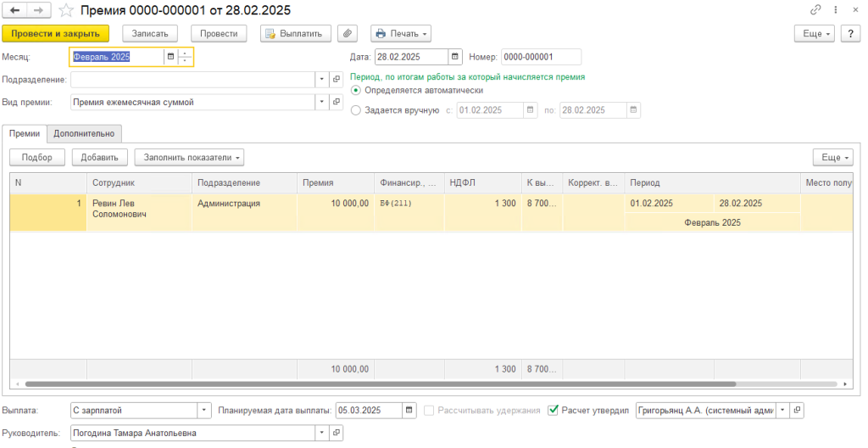Click the Подразделение column header
This screenshot has height=448, width=868.
click(244, 183)
